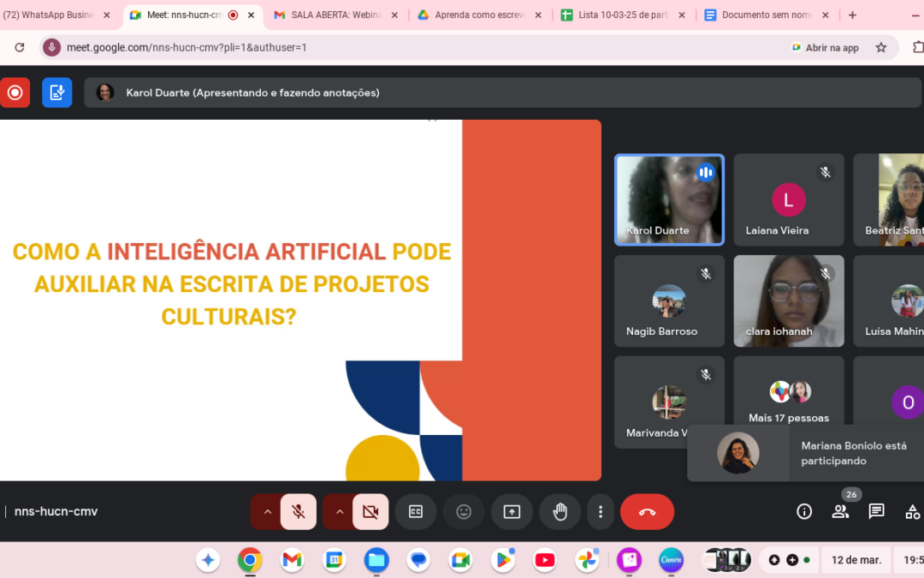Expand video settings chevron beside camera
The image size is (924, 578).
(x=340, y=512)
